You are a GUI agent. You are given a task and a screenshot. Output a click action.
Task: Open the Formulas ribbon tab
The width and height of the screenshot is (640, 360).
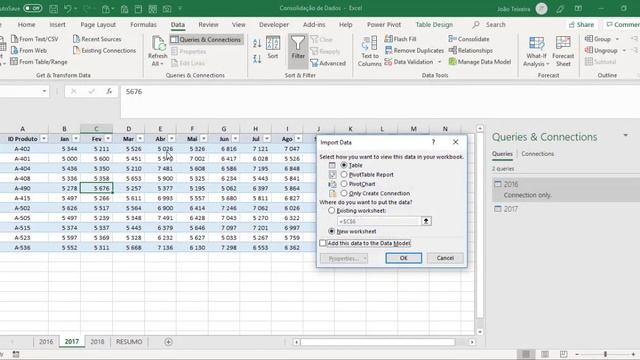click(143, 25)
